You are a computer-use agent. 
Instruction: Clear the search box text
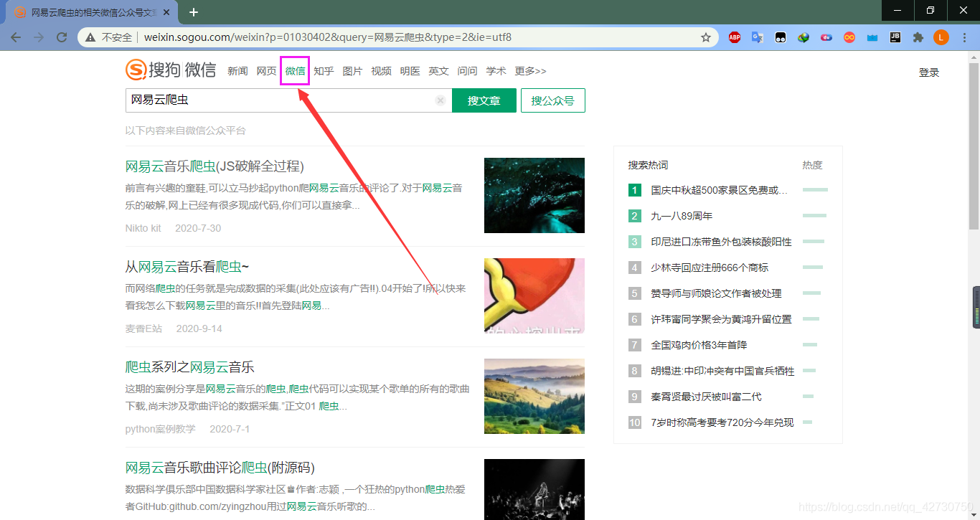click(x=440, y=100)
